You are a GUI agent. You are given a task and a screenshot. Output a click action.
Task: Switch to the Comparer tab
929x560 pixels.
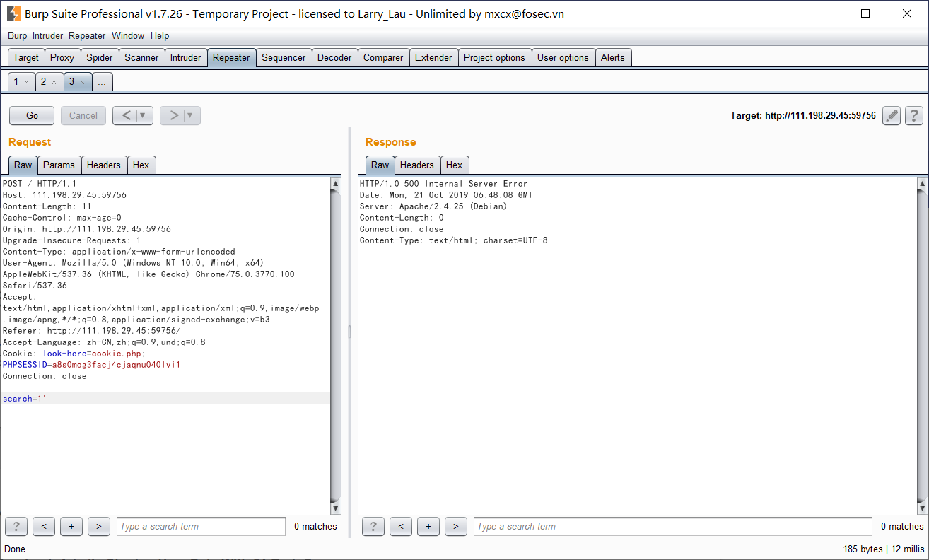(x=383, y=58)
